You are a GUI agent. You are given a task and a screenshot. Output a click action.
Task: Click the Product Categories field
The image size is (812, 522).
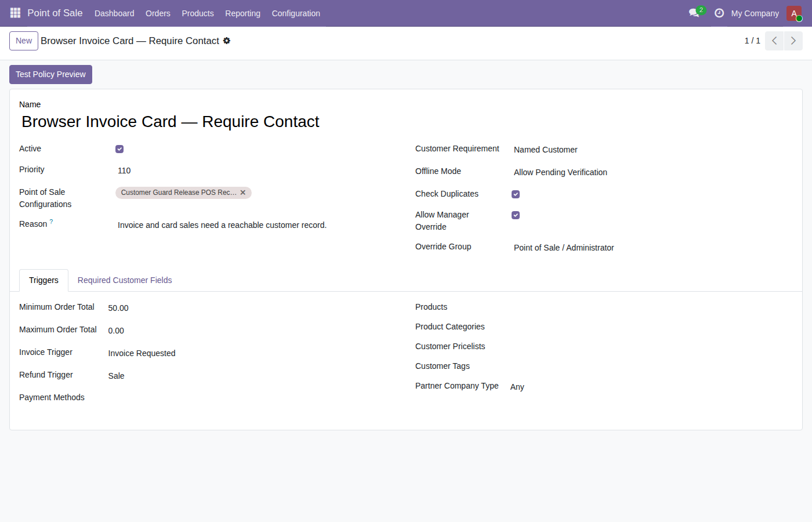pyautogui.click(x=651, y=327)
